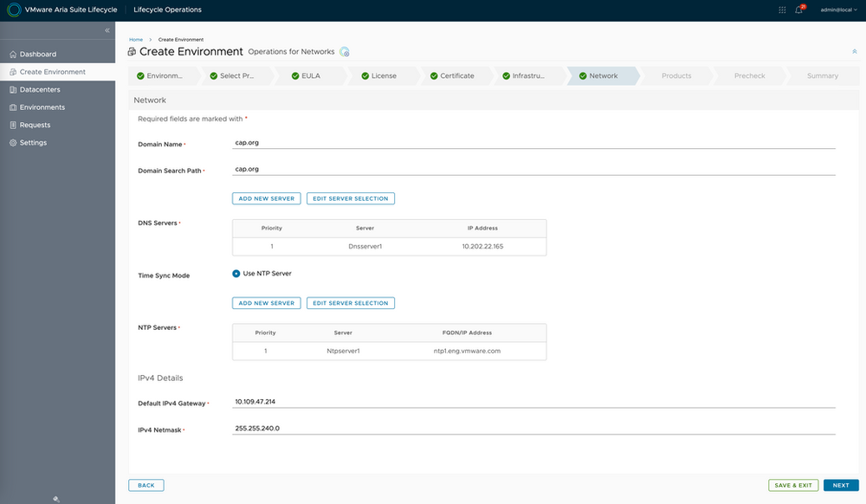This screenshot has width=866, height=504.
Task: Focus the Default IPv4 Gateway field
Action: click(x=533, y=402)
